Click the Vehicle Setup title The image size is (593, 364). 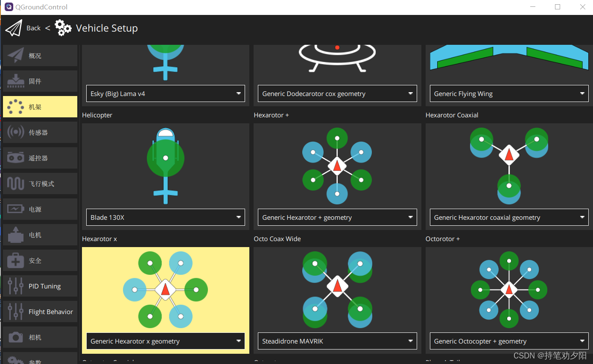pos(107,28)
